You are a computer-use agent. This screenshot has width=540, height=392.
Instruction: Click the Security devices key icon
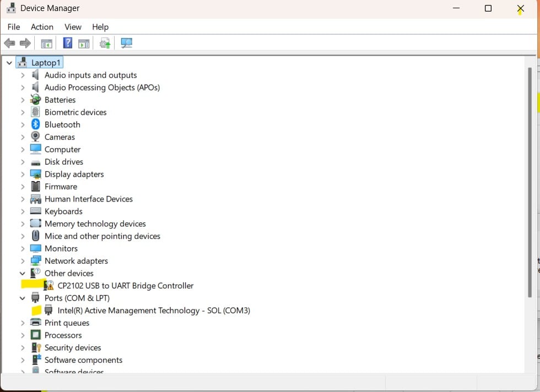pyautogui.click(x=36, y=347)
